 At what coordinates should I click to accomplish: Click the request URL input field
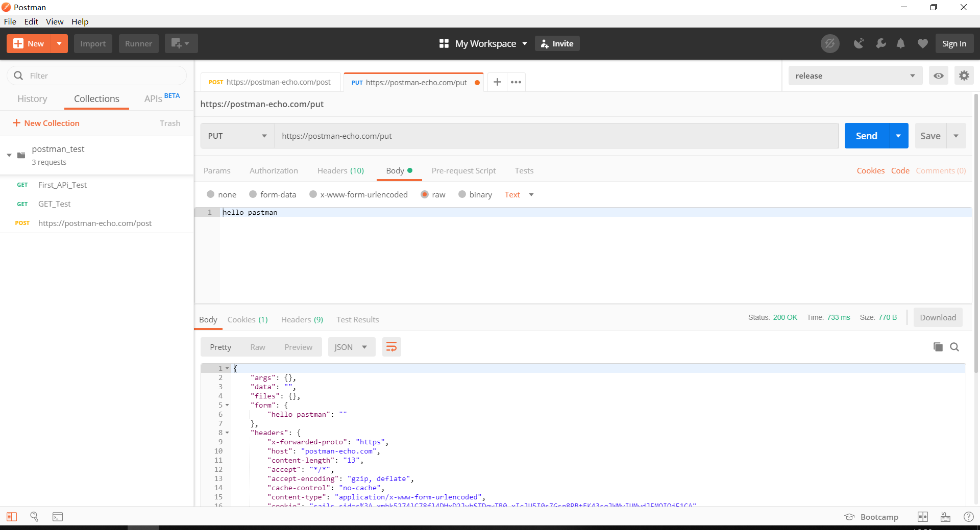pos(556,136)
